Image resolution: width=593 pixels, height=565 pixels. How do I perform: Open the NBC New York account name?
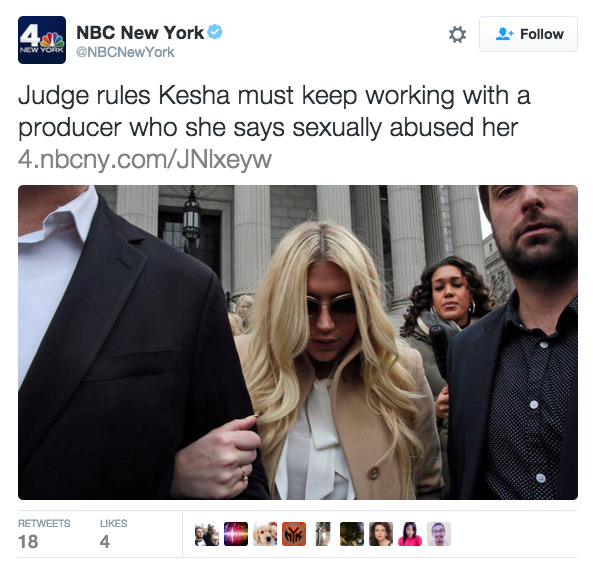coord(140,33)
